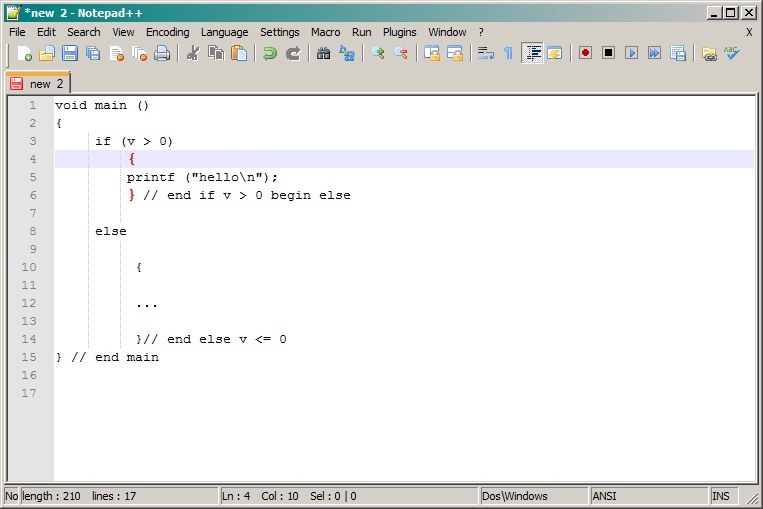Click the printf ("hello\n"); line
Image resolution: width=763 pixels, height=509 pixels.
tap(202, 178)
